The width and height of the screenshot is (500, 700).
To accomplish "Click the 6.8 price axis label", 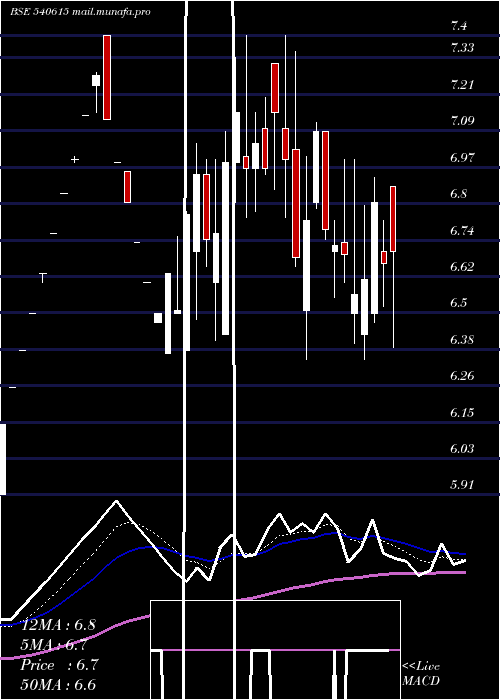I will 459,194.
